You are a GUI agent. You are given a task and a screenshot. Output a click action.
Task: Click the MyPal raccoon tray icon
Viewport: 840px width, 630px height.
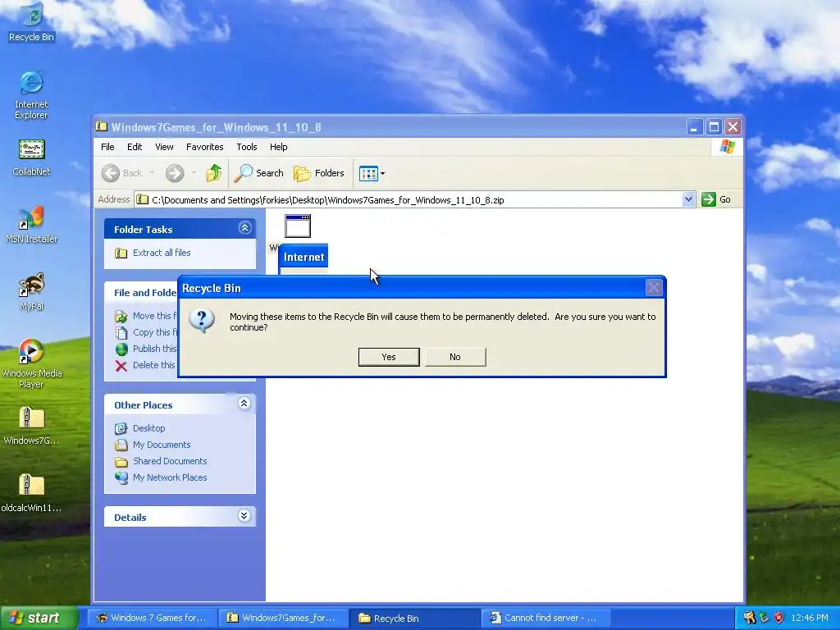tap(749, 618)
